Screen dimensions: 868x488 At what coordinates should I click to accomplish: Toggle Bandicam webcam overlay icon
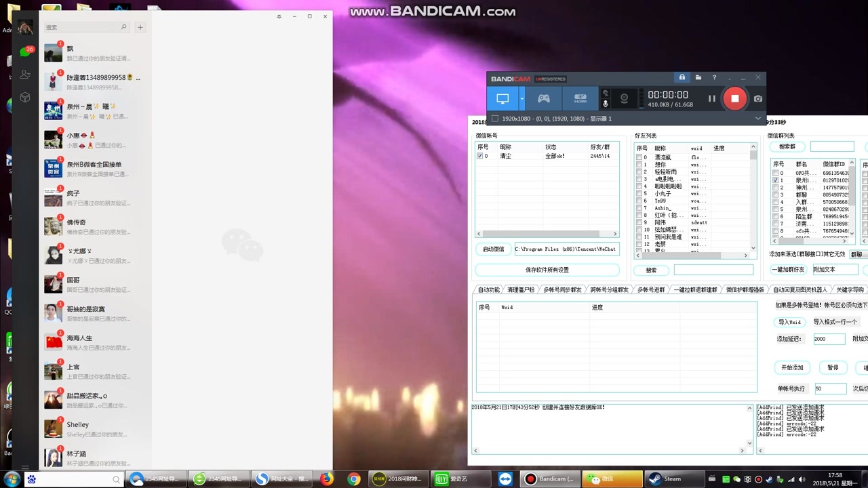[x=624, y=99]
